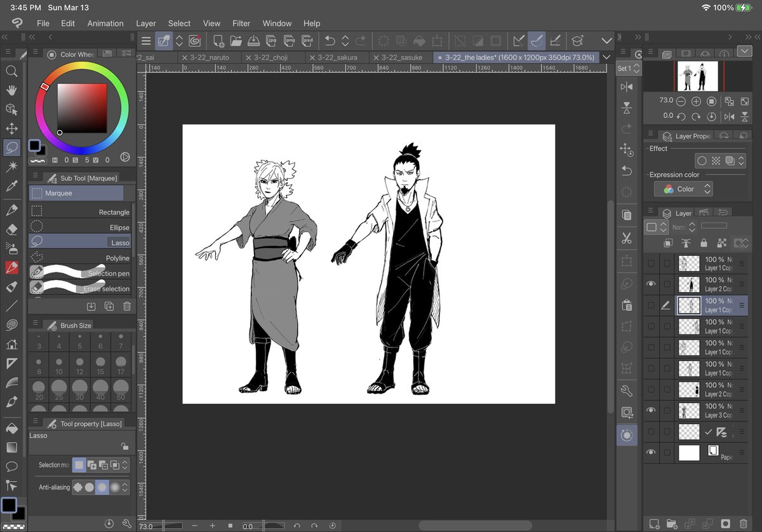Image resolution: width=762 pixels, height=532 pixels.
Task: Open Clip Studio swirl icon
Action: click(x=195, y=41)
